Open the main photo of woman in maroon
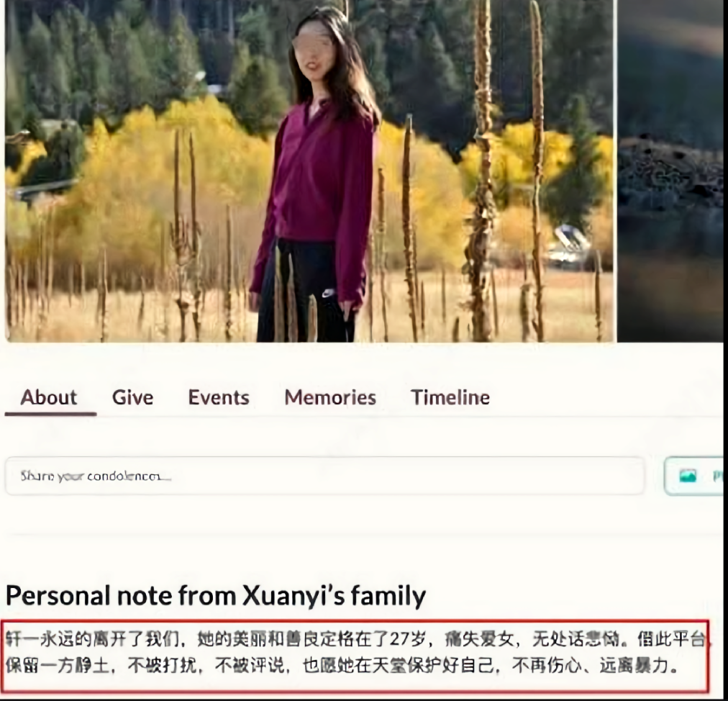Screen dimensions: 728x701 pos(311,171)
